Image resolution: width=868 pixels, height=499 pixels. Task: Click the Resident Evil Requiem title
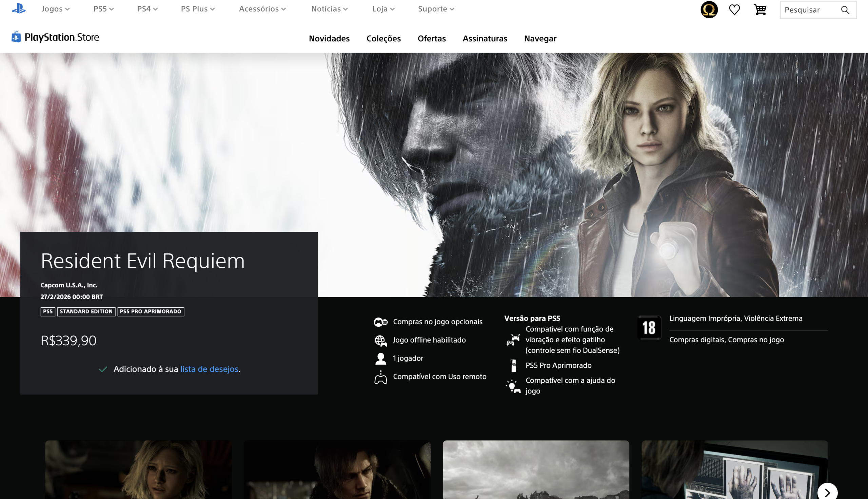point(143,261)
